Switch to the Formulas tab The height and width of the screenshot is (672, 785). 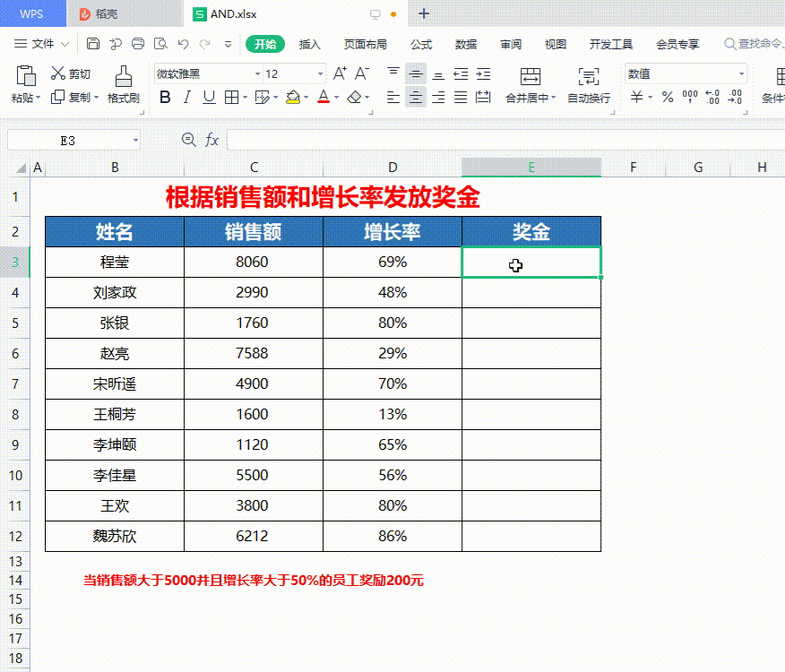[421, 44]
